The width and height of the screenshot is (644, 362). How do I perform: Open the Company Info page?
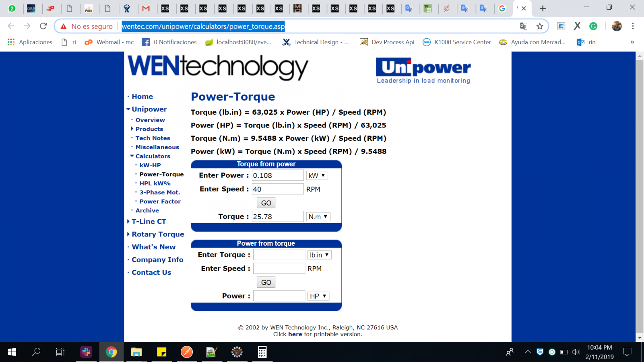point(157,260)
